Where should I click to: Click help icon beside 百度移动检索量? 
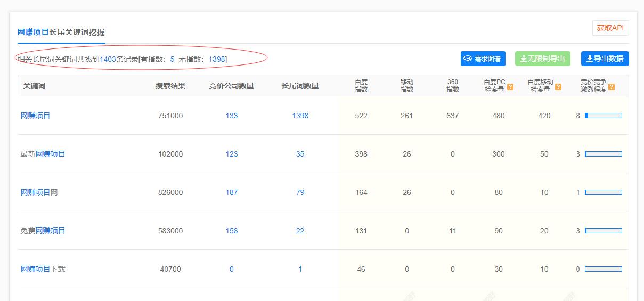558,87
